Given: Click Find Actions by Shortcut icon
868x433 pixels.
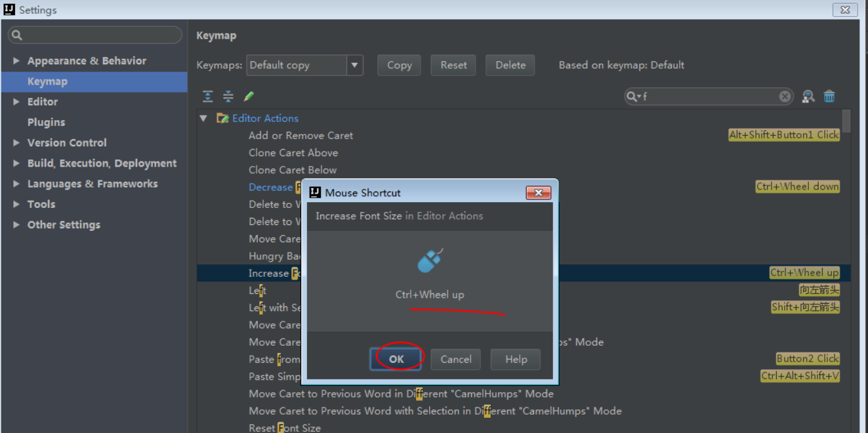Looking at the screenshot, I should click(x=808, y=96).
